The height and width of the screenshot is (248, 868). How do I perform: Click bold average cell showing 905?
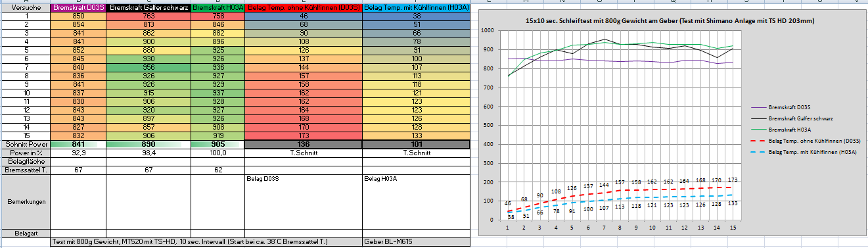217,144
